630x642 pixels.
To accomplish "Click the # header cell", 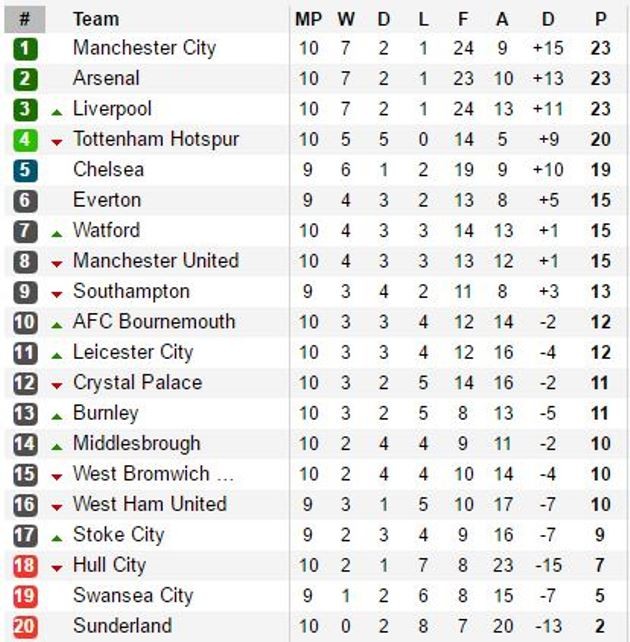I will [25, 19].
